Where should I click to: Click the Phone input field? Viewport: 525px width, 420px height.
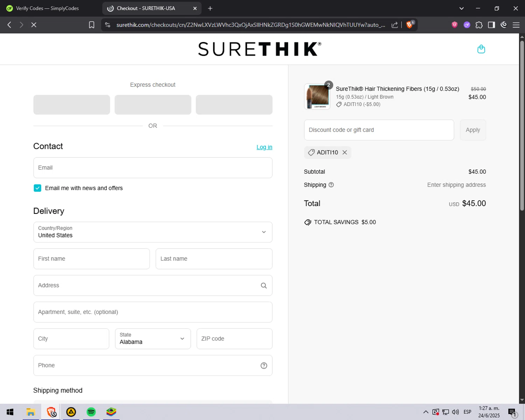(x=153, y=365)
